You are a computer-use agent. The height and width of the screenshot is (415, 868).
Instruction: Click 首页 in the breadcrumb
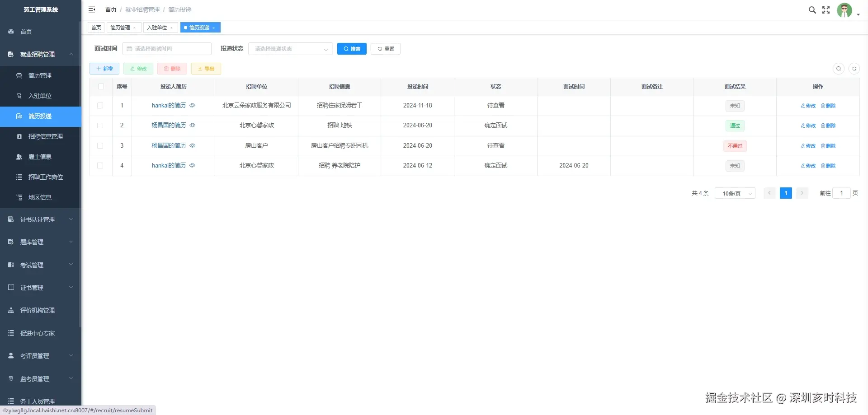111,9
